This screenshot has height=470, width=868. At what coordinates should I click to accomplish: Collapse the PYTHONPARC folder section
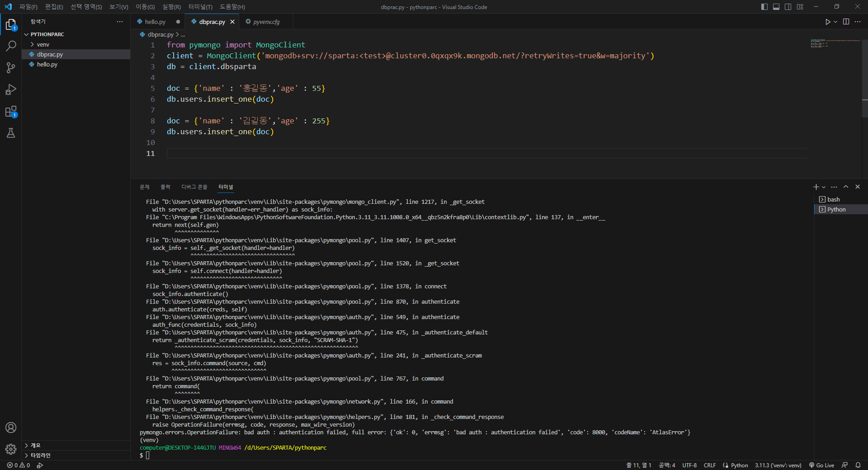(x=76, y=34)
